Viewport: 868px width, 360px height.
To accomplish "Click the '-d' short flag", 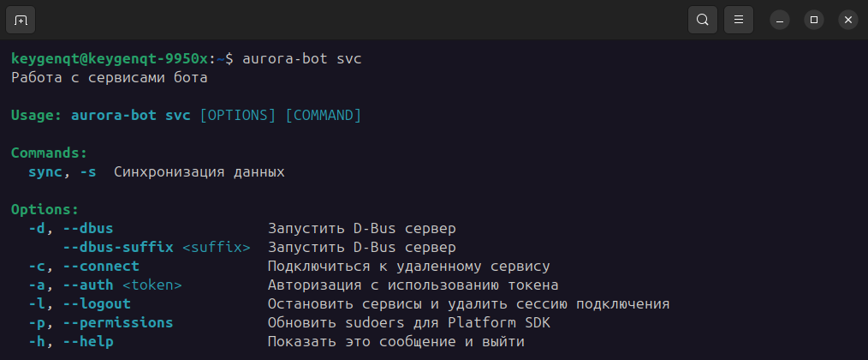I will (37, 229).
